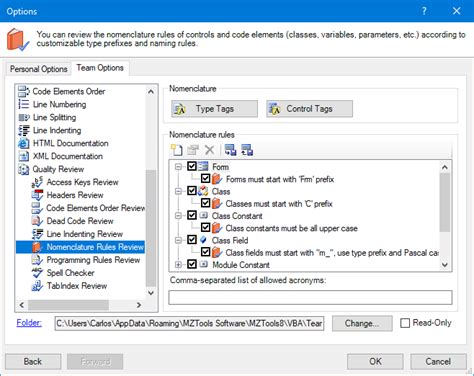Uncheck the Form node checkbox

pos(192,166)
